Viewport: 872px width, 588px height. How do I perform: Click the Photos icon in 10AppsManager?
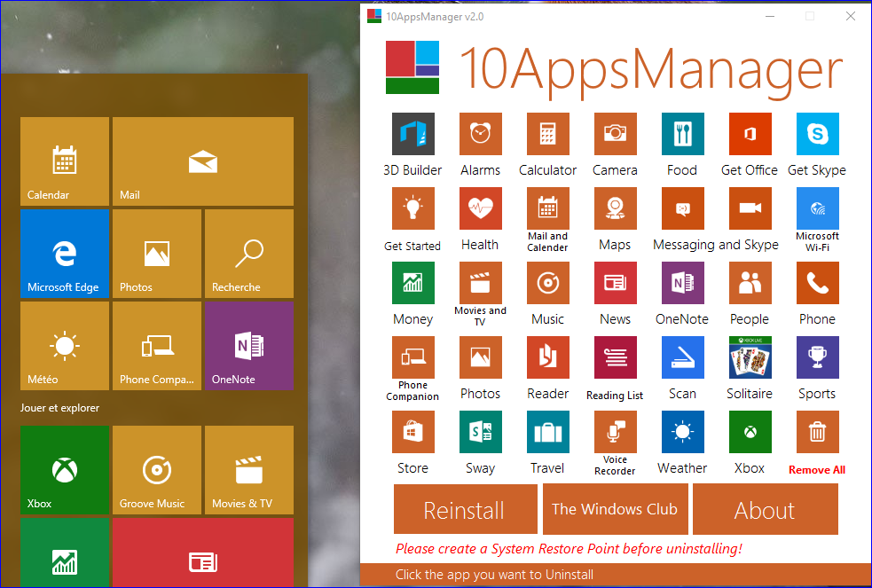[481, 357]
